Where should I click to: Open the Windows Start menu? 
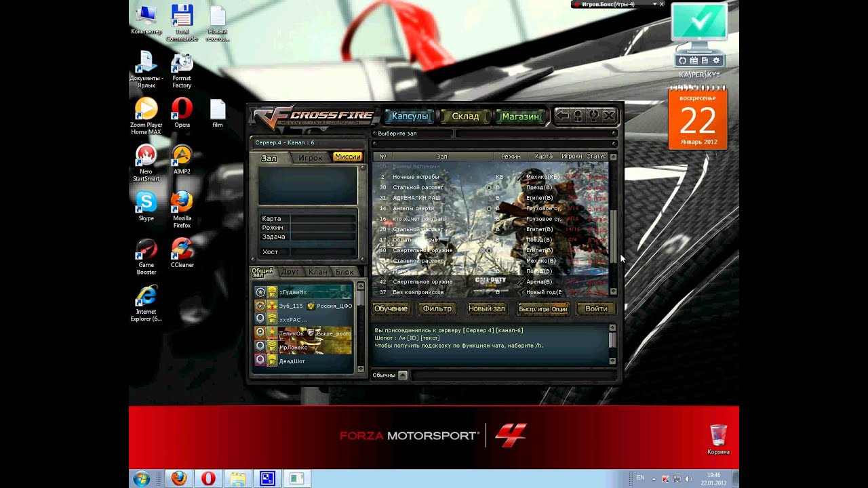click(x=142, y=479)
